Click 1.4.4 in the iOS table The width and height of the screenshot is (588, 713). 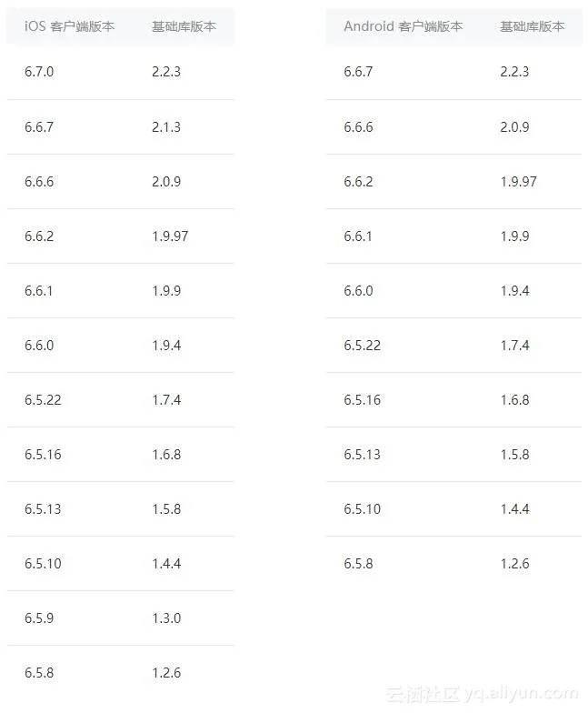166,563
